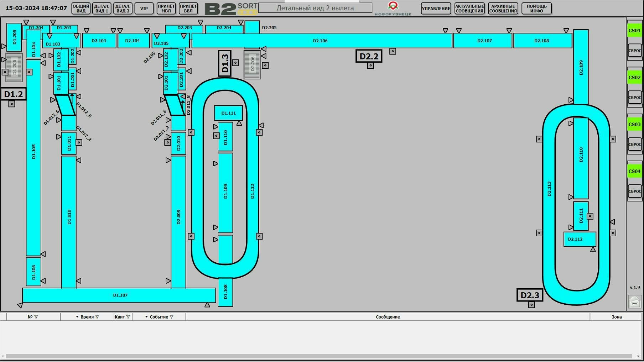Toggle the green CS02 indicator

[x=634, y=78]
